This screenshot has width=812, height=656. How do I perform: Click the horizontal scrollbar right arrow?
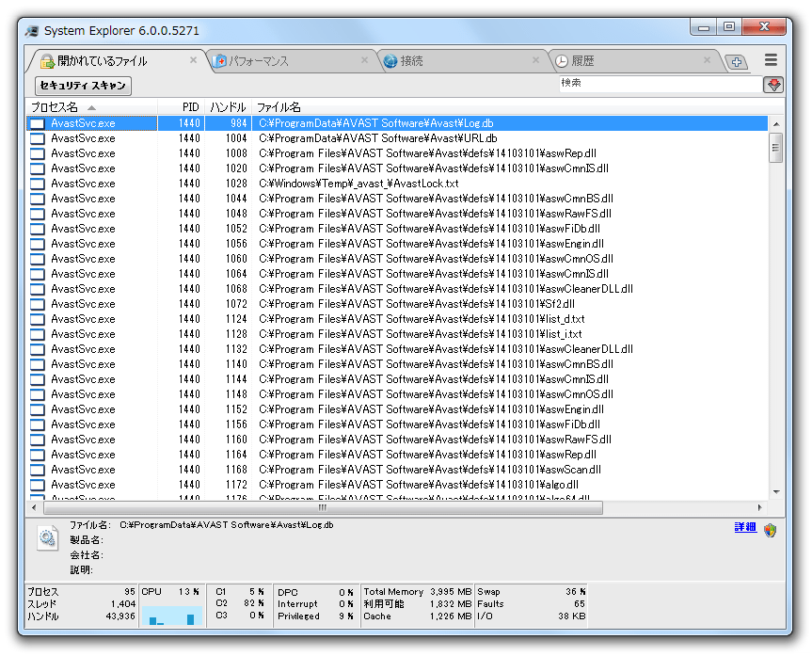[759, 508]
